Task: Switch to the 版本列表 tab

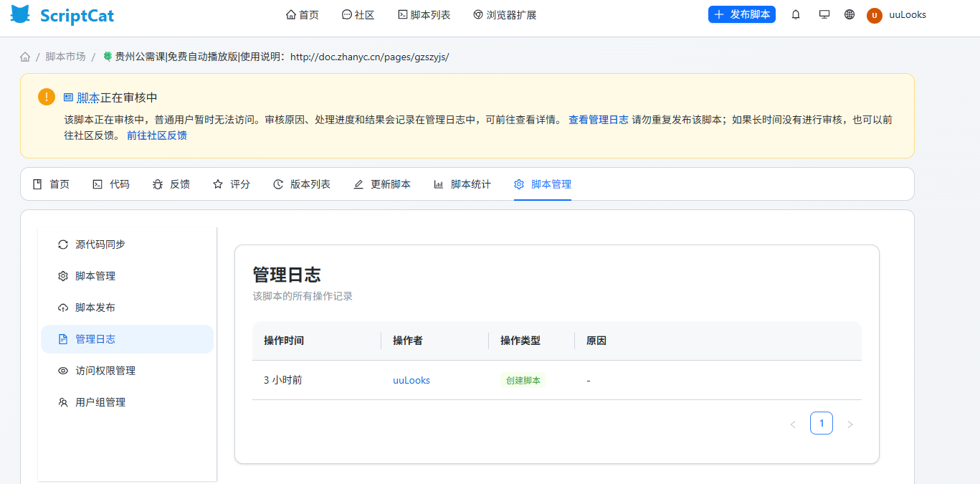Action: click(x=302, y=184)
